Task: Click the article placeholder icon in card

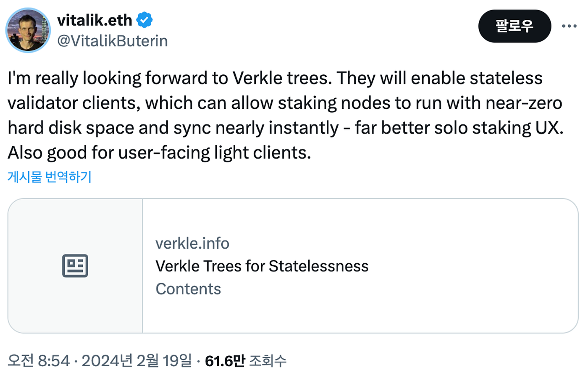Action: point(75,265)
